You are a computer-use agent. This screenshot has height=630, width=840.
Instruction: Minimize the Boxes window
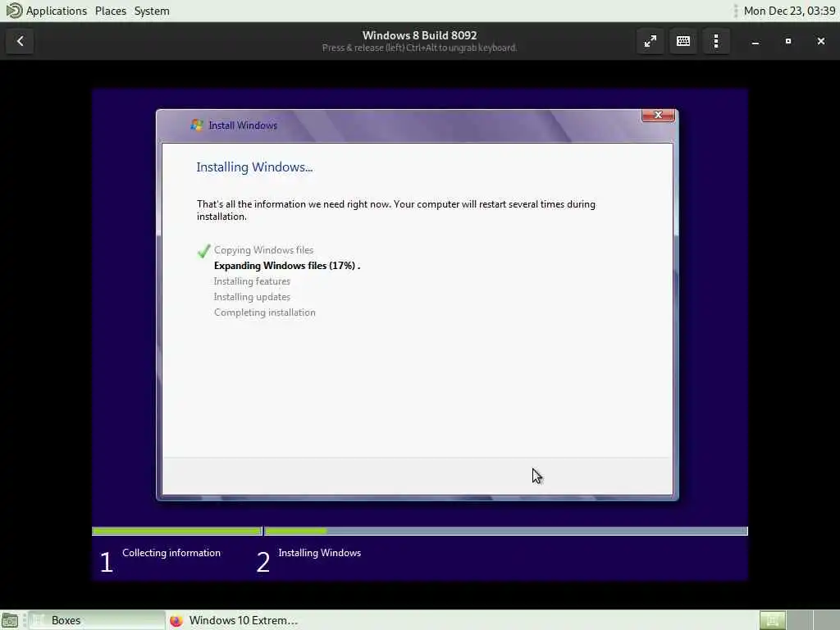[756, 41]
